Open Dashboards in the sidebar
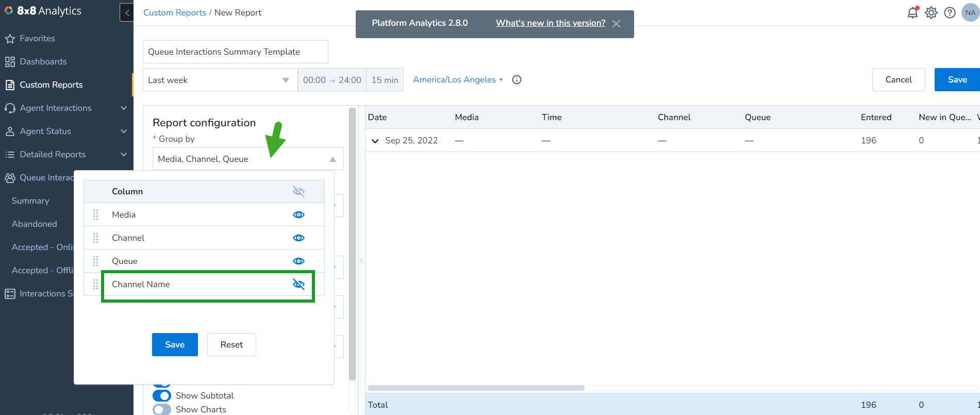The height and width of the screenshot is (415, 980). coord(43,62)
